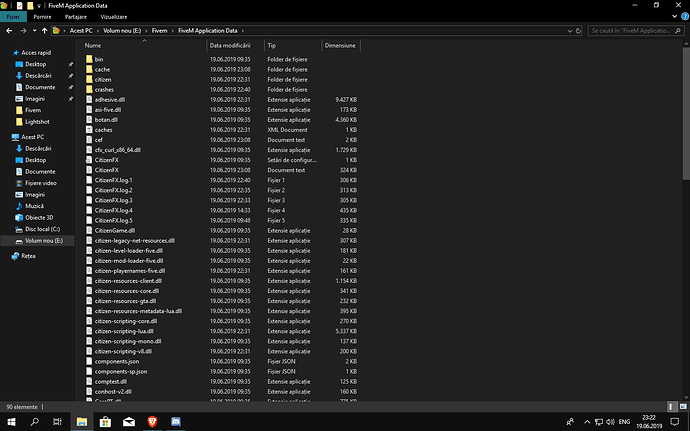The image size is (690, 431).
Task: Click Volum nou (E:) in address breadcrumb
Action: 122,31
